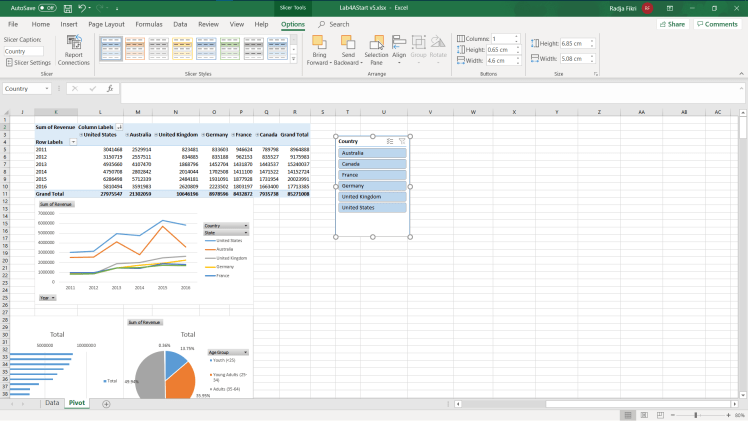Screen dimensions: 748x421
Task: Open the Formulas ribbon tab
Action: pos(149,23)
